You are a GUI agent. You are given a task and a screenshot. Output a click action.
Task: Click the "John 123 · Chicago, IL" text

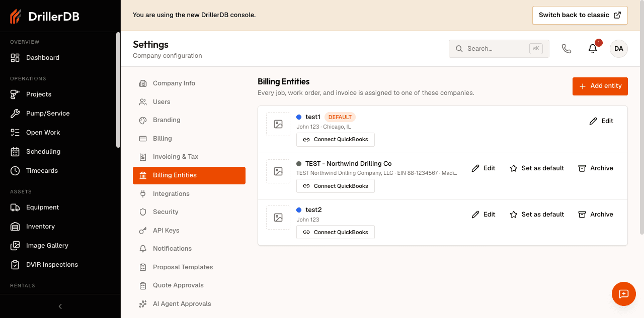[324, 127]
